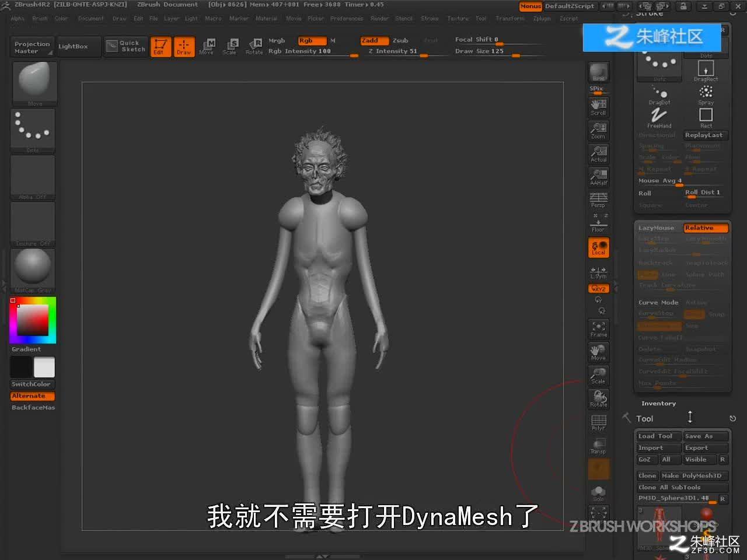Select the Spray stroke type
This screenshot has width=747, height=560.
(706, 95)
